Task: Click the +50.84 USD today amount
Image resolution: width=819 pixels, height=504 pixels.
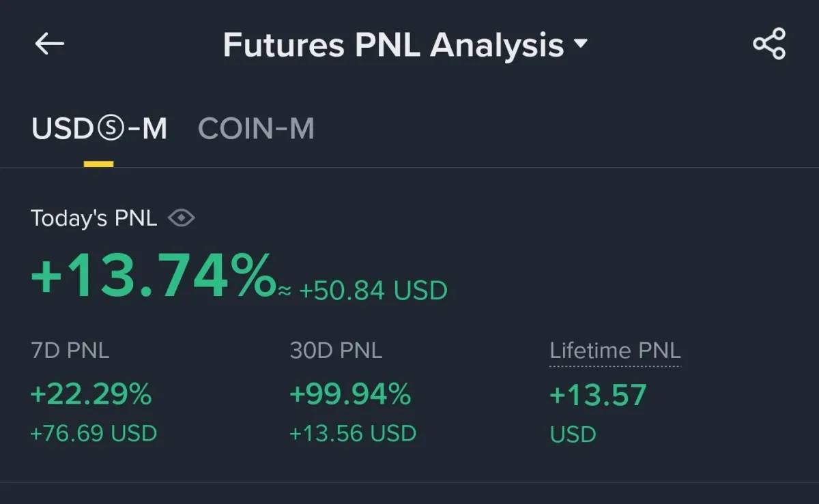Action: pos(373,291)
